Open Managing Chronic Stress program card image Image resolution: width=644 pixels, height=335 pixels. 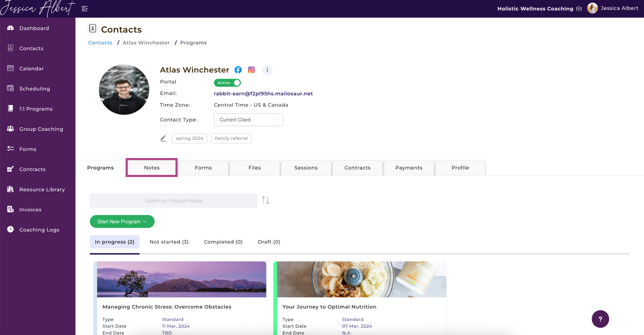tap(182, 279)
